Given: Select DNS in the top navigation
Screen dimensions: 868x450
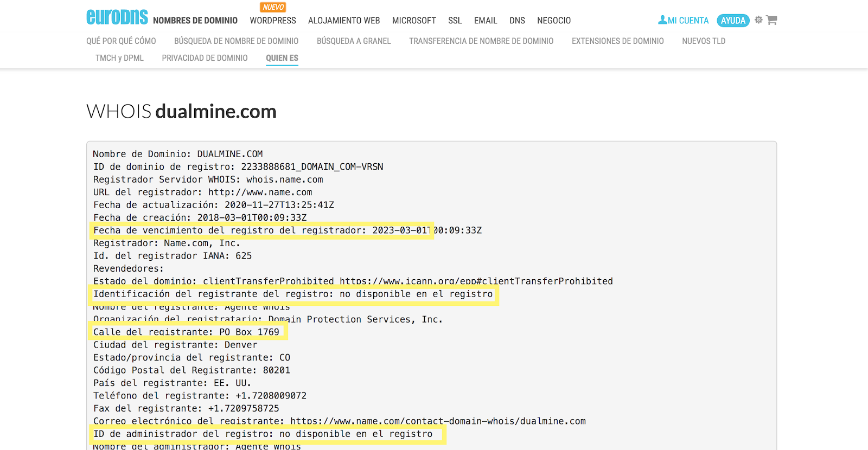Looking at the screenshot, I should click(x=517, y=21).
